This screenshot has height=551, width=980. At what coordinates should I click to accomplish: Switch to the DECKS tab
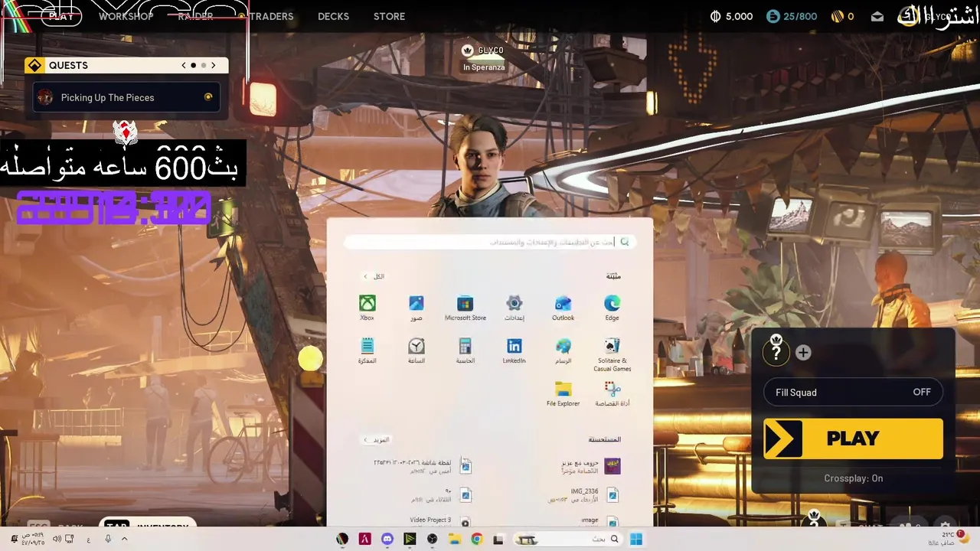[333, 16]
